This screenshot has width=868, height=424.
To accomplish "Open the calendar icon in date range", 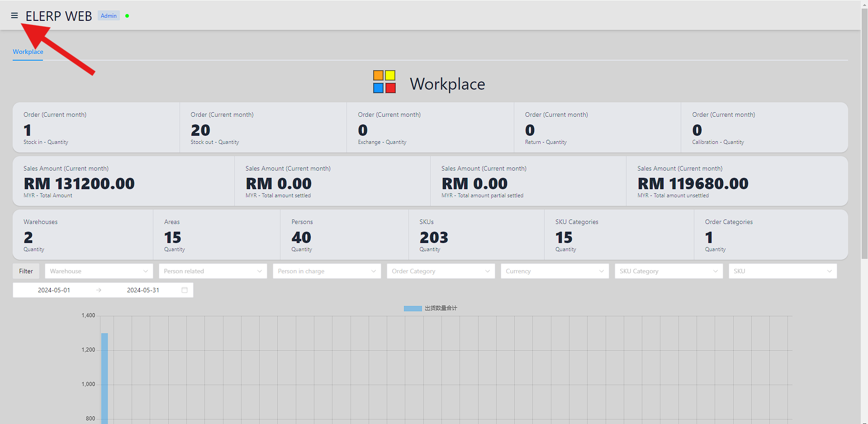I will (x=185, y=290).
